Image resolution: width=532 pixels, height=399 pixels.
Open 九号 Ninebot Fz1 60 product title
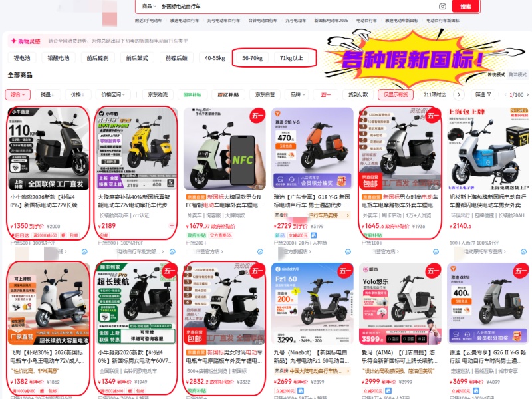click(311, 356)
